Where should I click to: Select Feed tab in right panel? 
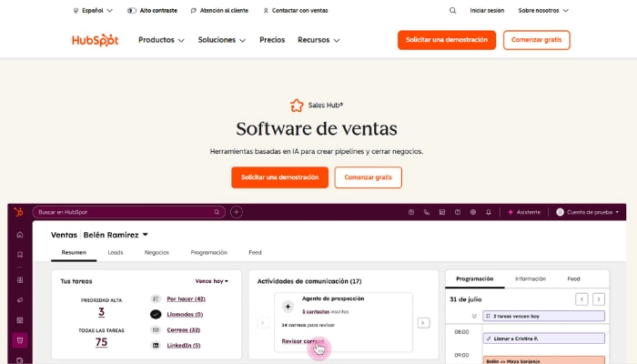pyautogui.click(x=573, y=278)
